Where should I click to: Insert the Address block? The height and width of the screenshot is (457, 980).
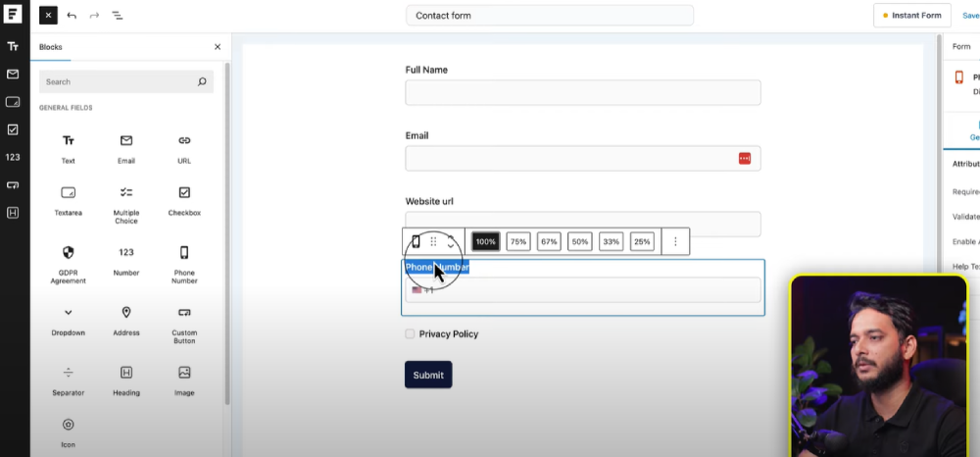(x=126, y=322)
